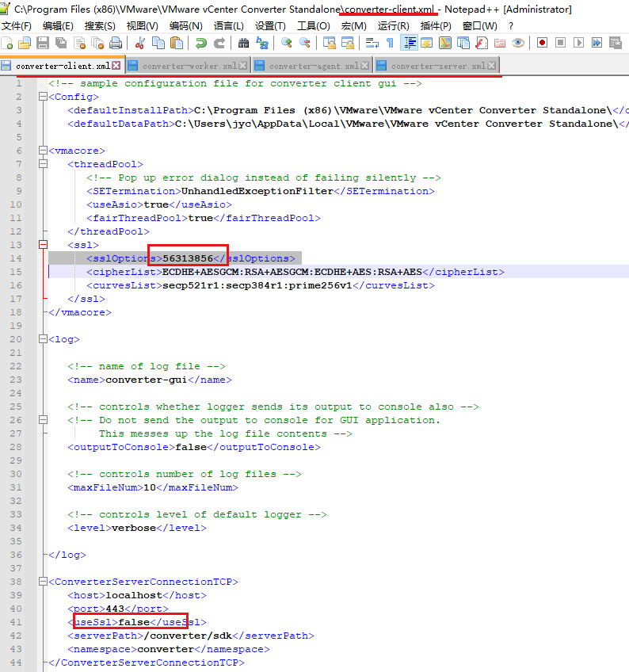Click the Save All icon
The height and width of the screenshot is (672, 629).
tap(61, 43)
